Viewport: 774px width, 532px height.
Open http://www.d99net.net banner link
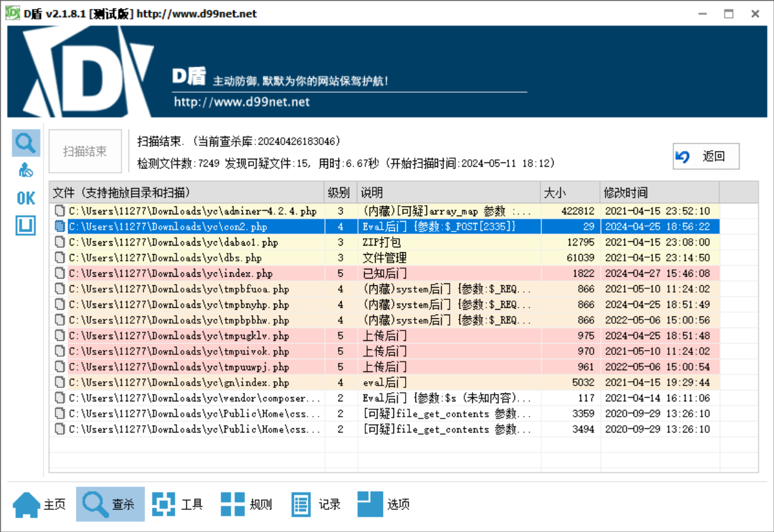pyautogui.click(x=242, y=102)
